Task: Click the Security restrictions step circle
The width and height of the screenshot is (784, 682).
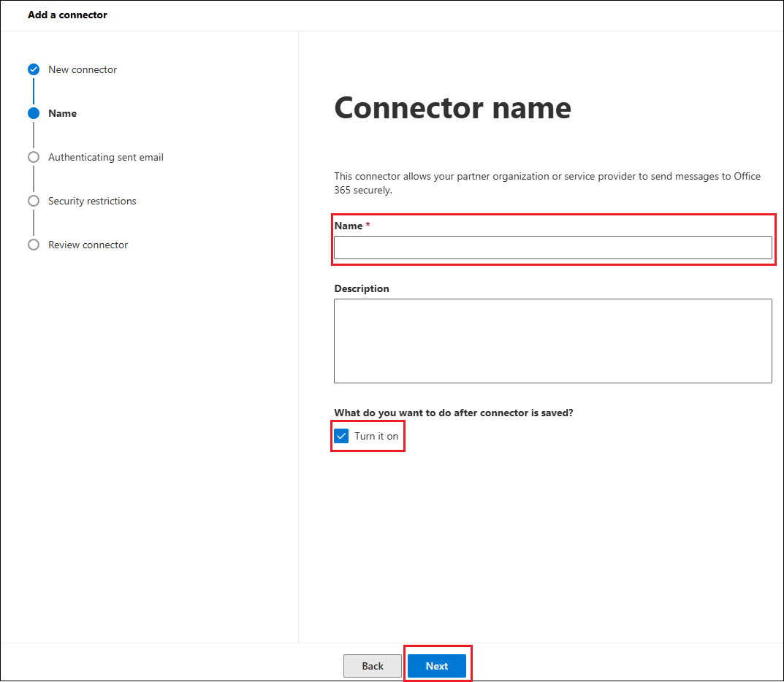Action: pos(34,201)
